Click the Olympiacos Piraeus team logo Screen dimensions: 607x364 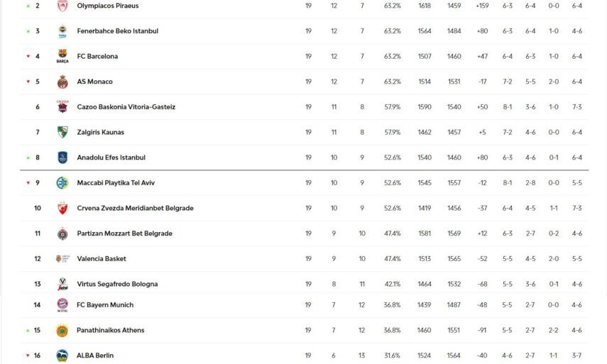point(62,6)
